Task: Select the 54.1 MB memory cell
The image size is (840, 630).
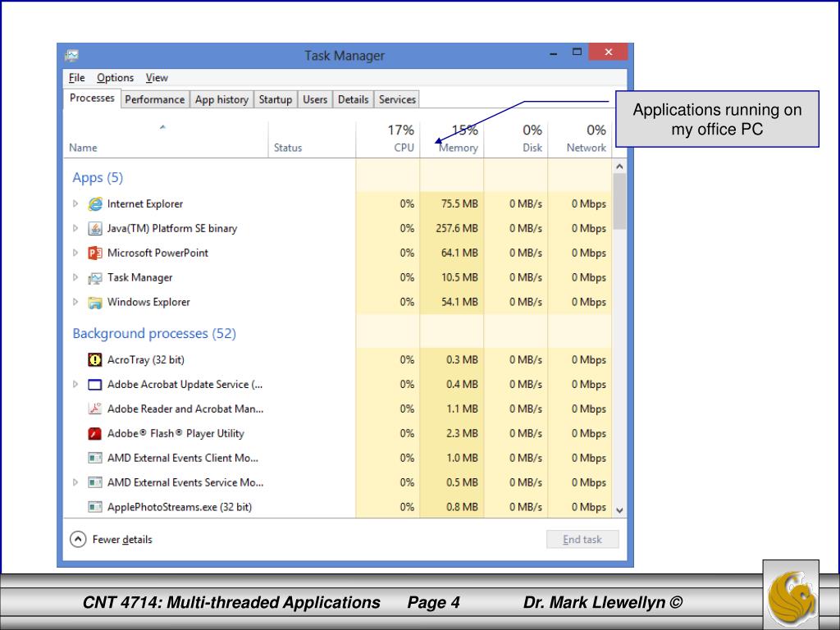Action: point(452,302)
